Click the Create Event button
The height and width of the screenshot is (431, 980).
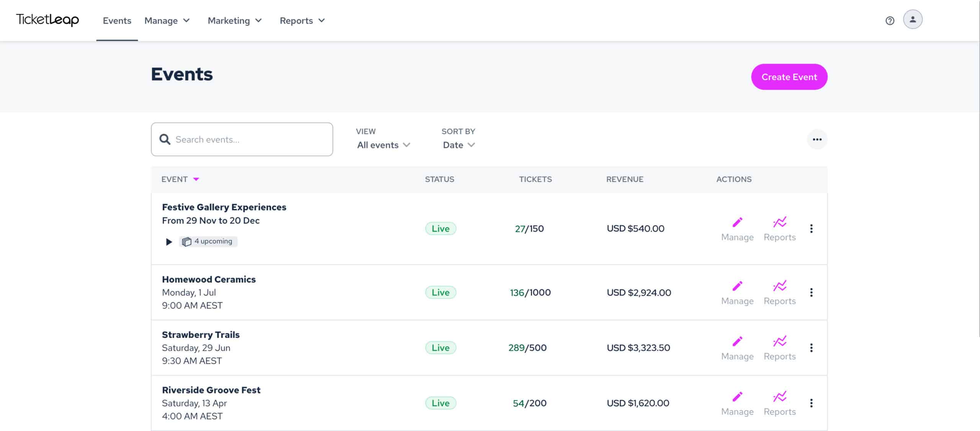789,77
